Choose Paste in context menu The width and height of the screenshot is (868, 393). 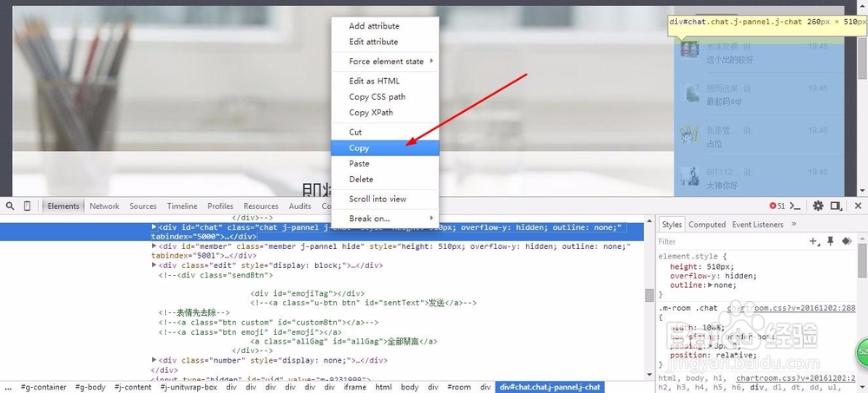pos(385,164)
